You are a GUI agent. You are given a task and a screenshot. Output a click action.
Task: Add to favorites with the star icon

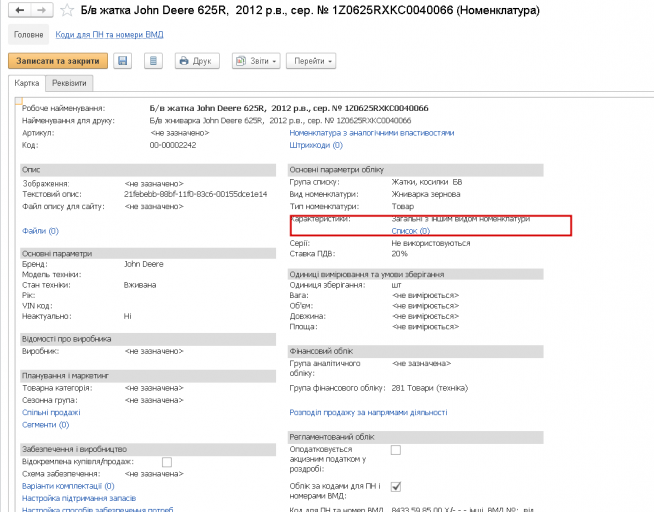pyautogui.click(x=67, y=10)
